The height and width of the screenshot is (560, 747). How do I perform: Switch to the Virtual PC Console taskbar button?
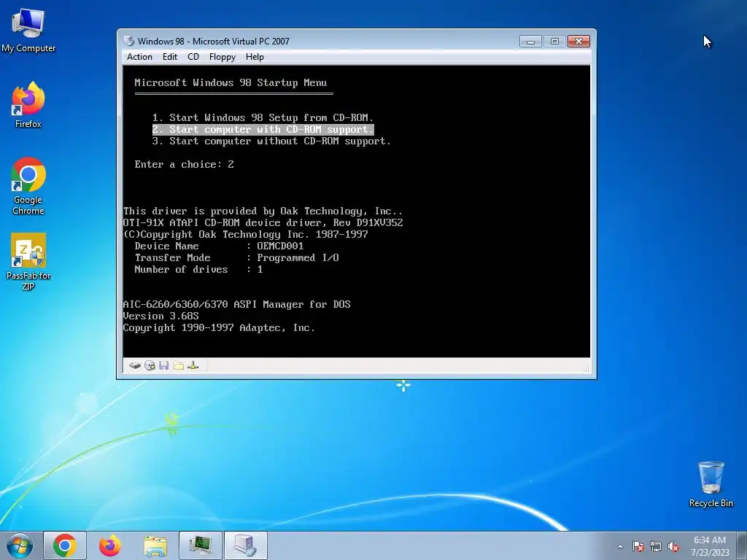[x=201, y=545]
